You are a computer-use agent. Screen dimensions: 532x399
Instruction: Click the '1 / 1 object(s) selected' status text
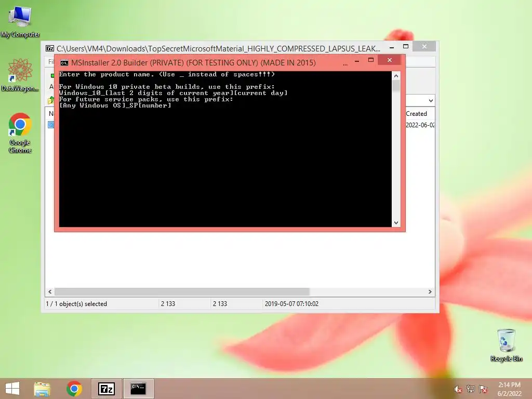[x=76, y=303]
